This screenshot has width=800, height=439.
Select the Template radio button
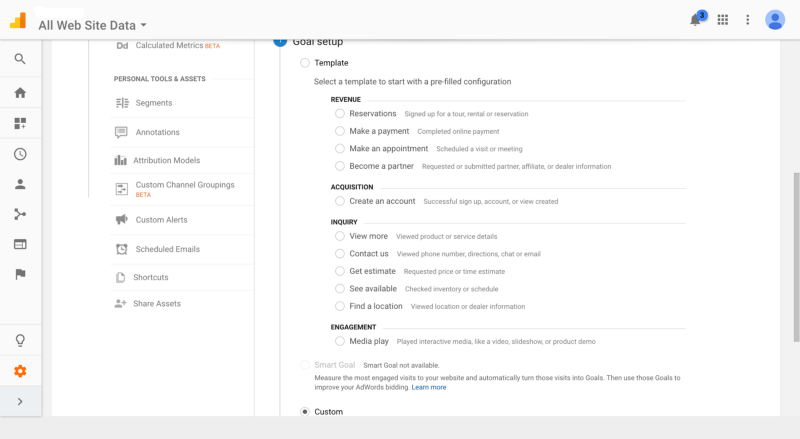305,63
